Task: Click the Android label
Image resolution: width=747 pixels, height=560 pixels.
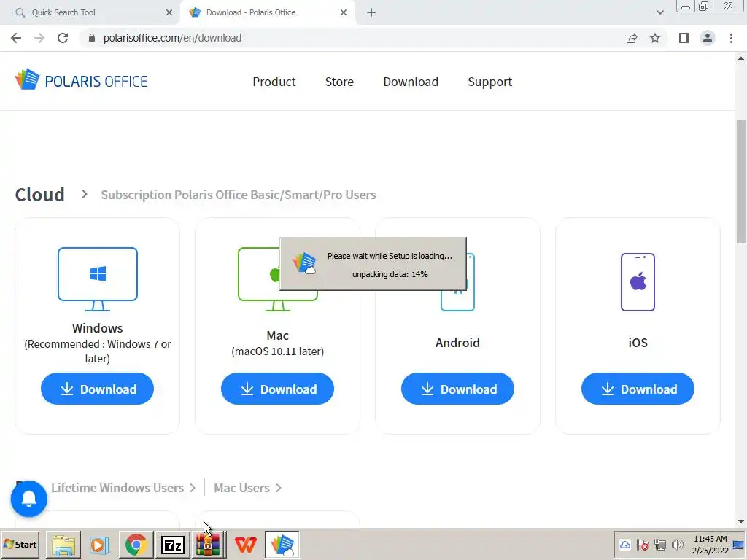Action: coord(457,343)
